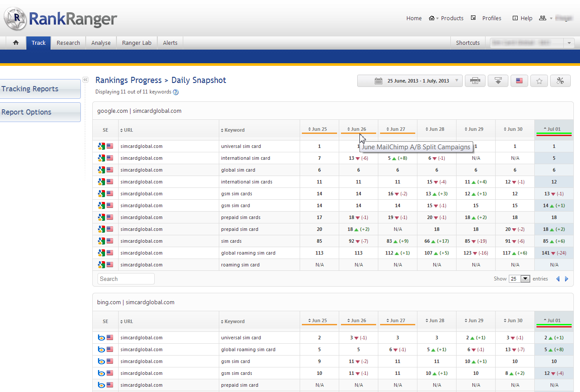Image resolution: width=580 pixels, height=392 pixels.
Task: Open the Report Options panel
Action: (x=40, y=112)
